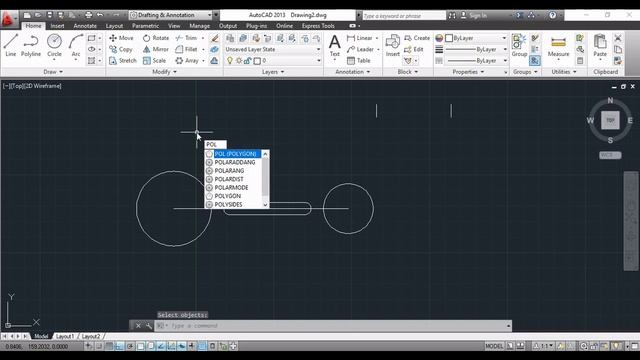
Task: Open the application menu red A button
Action: pos(8,19)
